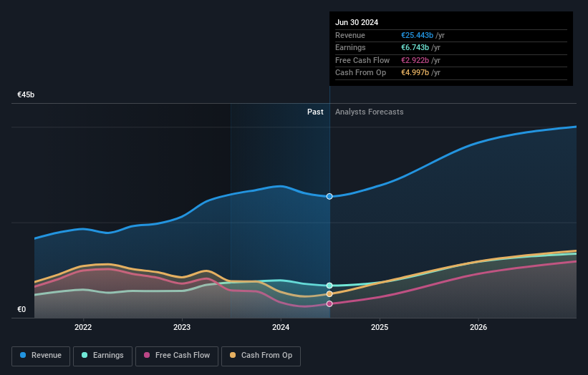
Task: Toggle the Free Cash Flow legend button
Action: [177, 356]
